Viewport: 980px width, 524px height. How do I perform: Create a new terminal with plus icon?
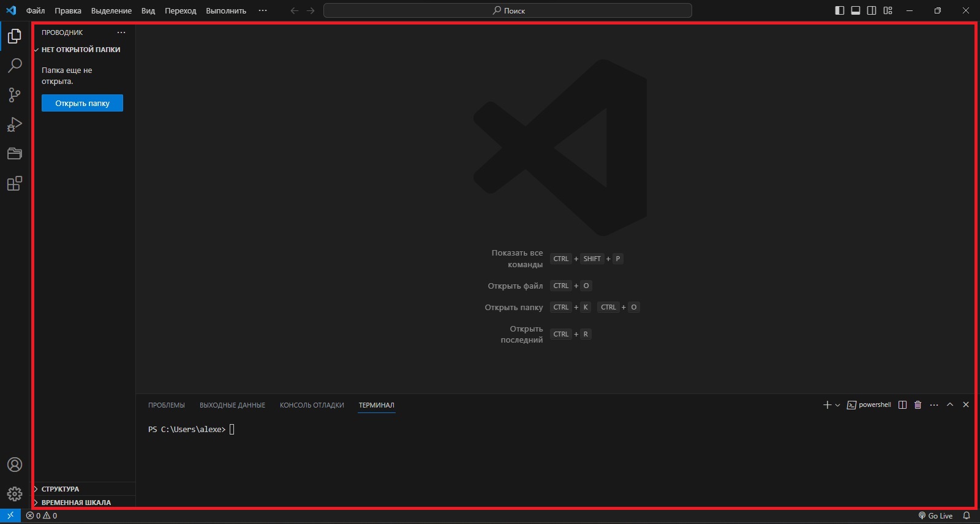click(x=827, y=405)
